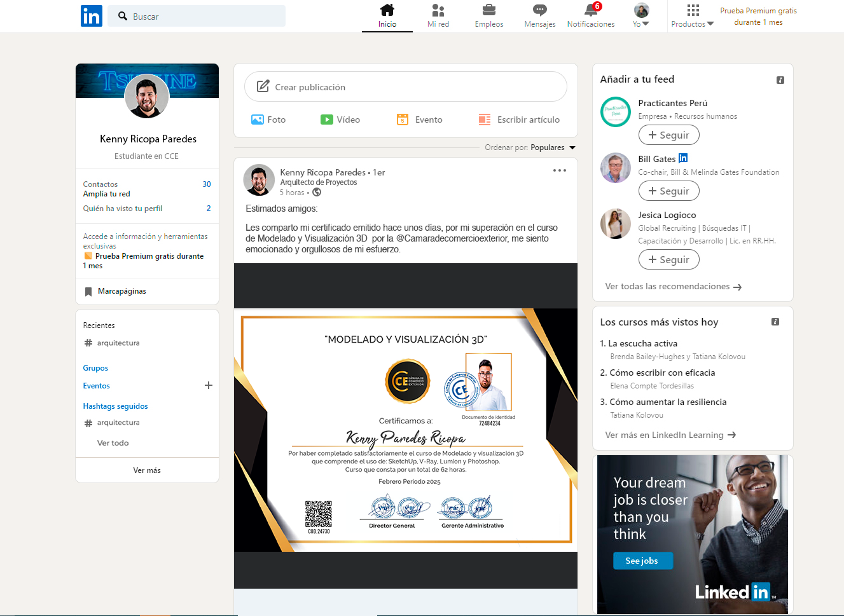Click Quién ha visto tu perfil
Image resolution: width=844 pixels, height=616 pixels.
point(123,209)
